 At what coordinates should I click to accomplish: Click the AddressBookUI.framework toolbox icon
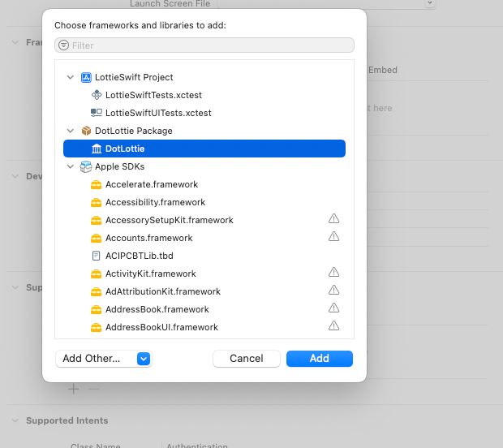[96, 328]
